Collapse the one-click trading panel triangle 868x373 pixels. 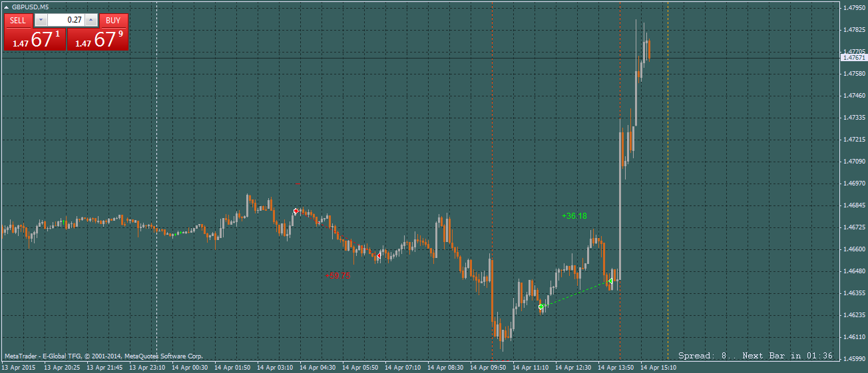(x=7, y=7)
